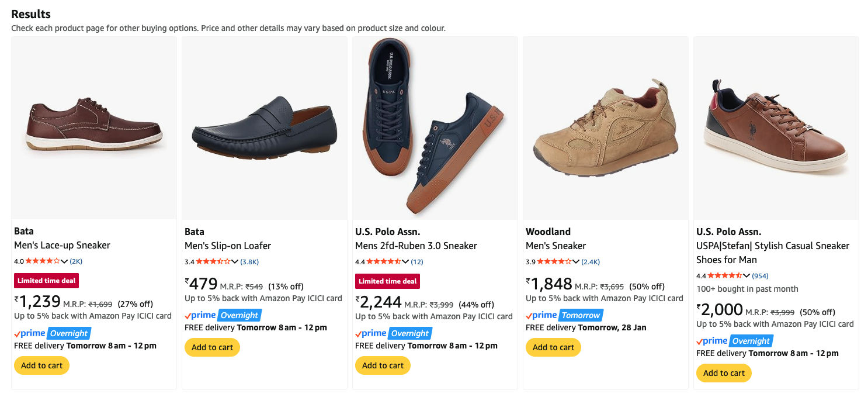
Task: View the (12) ratings for Ruben 3.0 Sneaker
Action: tap(416, 261)
